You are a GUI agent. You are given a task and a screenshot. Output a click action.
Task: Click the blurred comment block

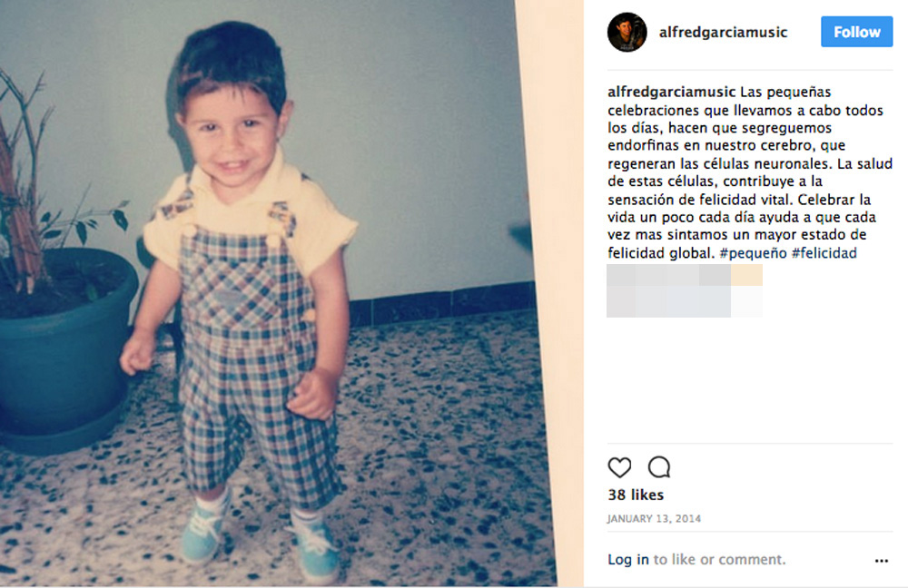pos(685,290)
